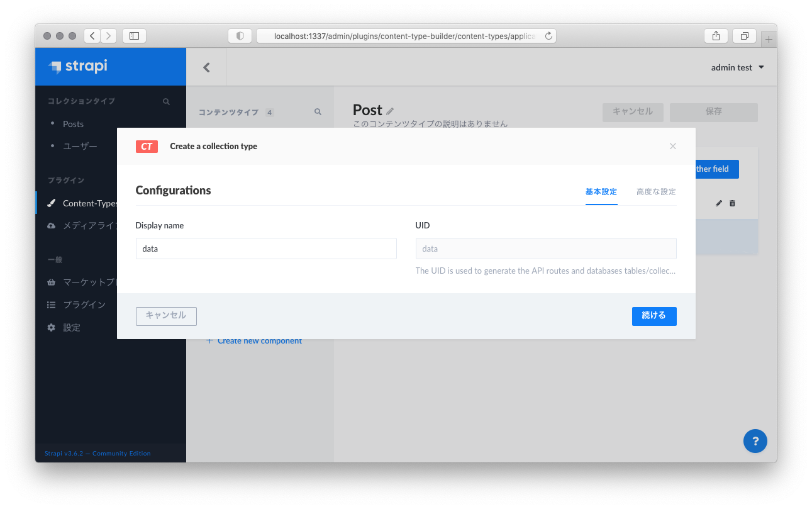
Task: Click the CT collection type badge
Action: pos(147,146)
